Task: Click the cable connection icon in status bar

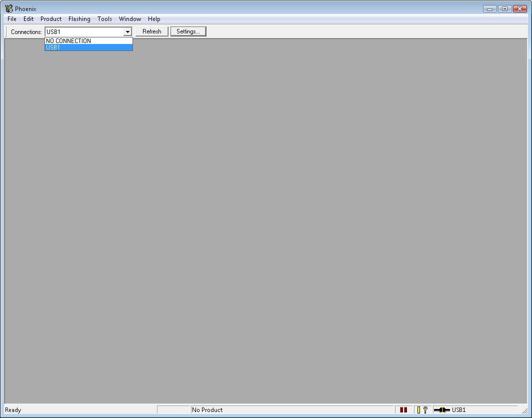Action: [x=441, y=410]
